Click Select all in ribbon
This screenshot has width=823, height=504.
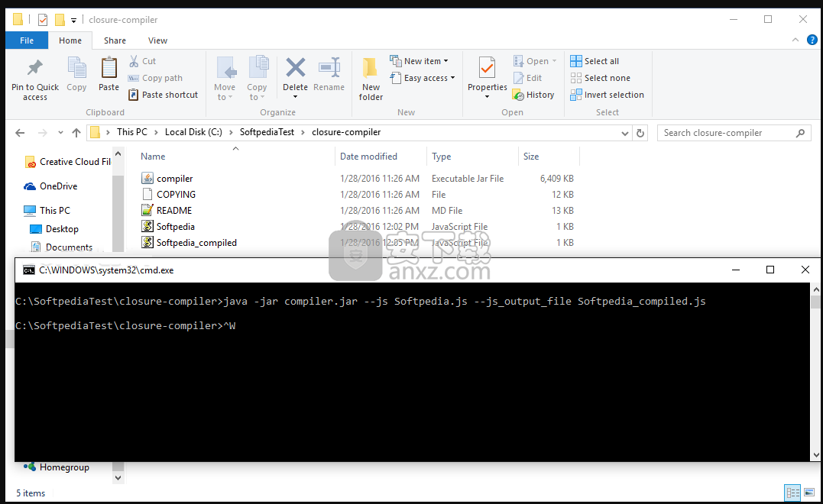coord(595,61)
